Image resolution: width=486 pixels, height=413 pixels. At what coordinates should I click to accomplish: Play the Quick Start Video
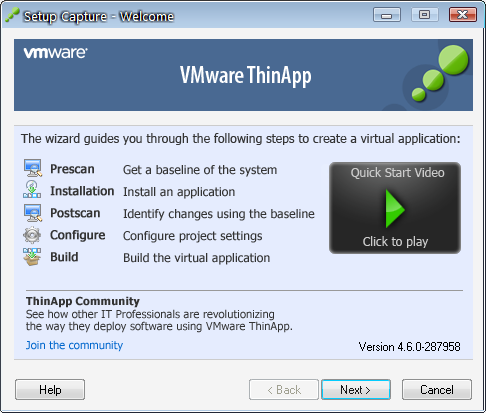point(395,209)
